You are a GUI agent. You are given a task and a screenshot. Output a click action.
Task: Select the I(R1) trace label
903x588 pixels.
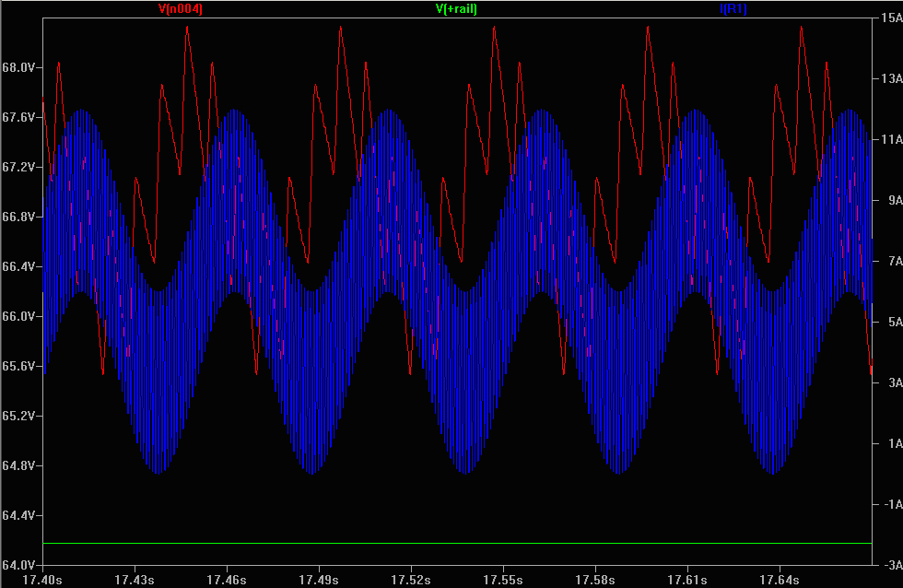click(733, 8)
